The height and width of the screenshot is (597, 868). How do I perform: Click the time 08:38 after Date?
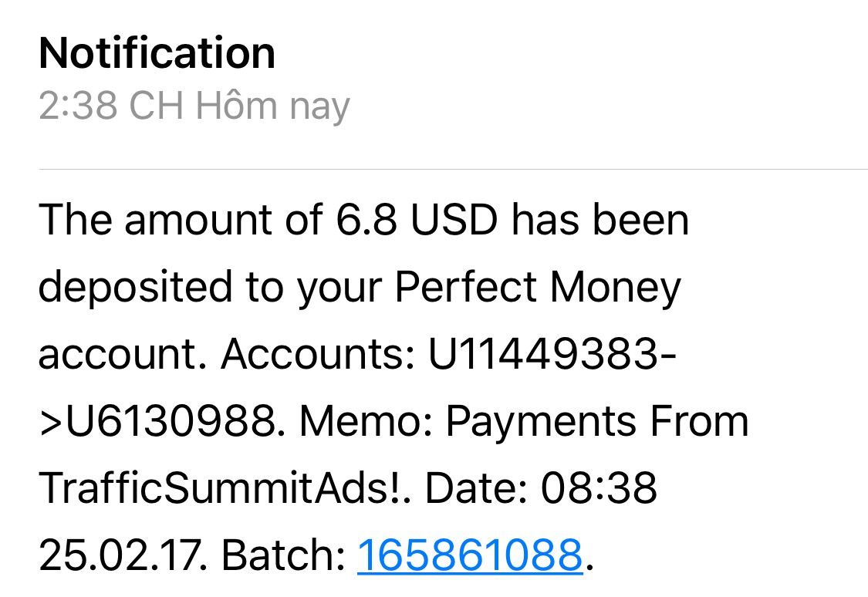click(x=600, y=488)
